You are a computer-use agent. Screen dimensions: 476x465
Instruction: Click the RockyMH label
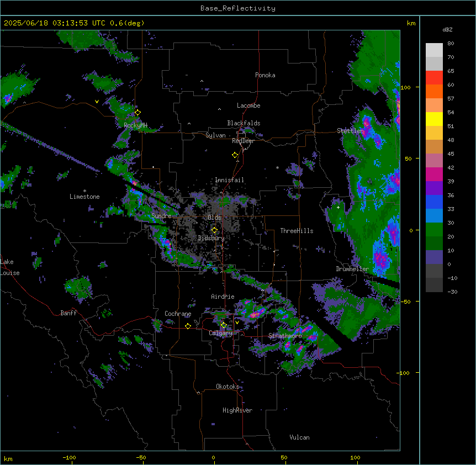point(135,125)
